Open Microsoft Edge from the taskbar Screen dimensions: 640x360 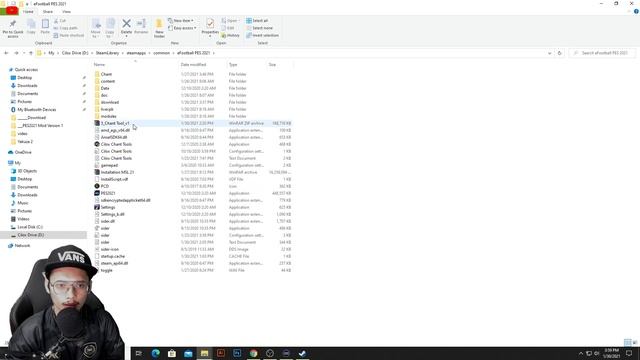click(156, 353)
